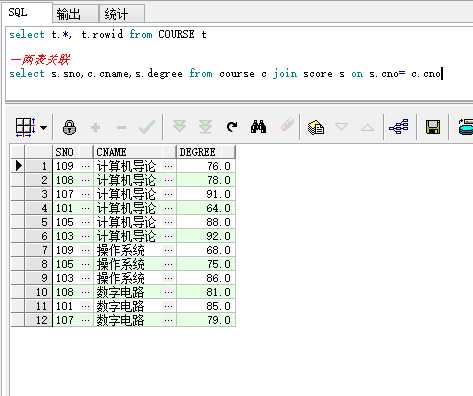The height and width of the screenshot is (396, 473).
Task: Click CNAME '数字电路' in row 11
Action: click(120, 306)
